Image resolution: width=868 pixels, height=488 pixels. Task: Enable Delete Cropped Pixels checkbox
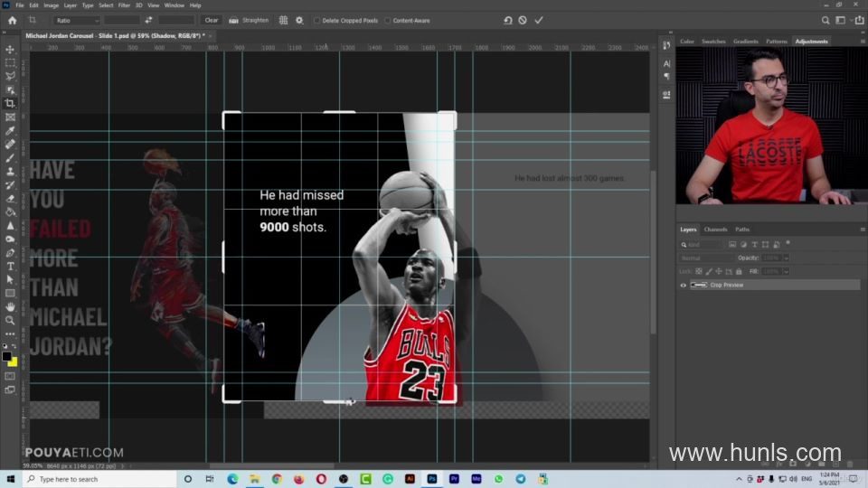[317, 21]
